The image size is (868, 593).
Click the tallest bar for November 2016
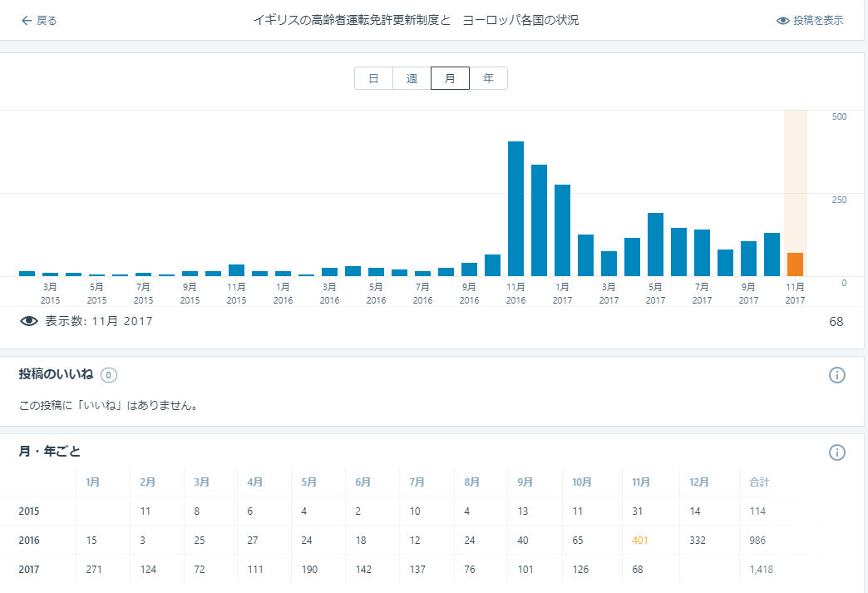pyautogui.click(x=515, y=209)
